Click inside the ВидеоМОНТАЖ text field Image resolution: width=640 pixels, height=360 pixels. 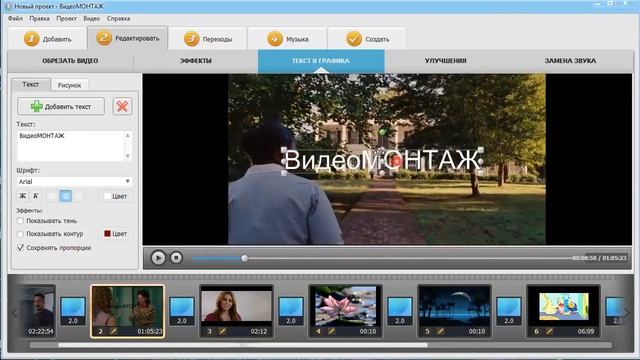click(x=70, y=146)
